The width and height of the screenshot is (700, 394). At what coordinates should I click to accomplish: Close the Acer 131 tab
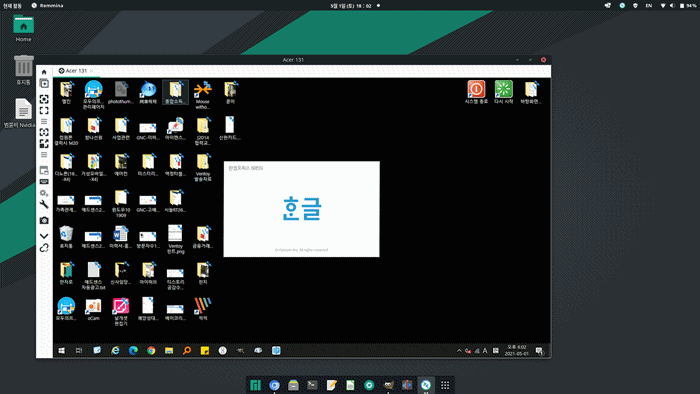(x=92, y=71)
